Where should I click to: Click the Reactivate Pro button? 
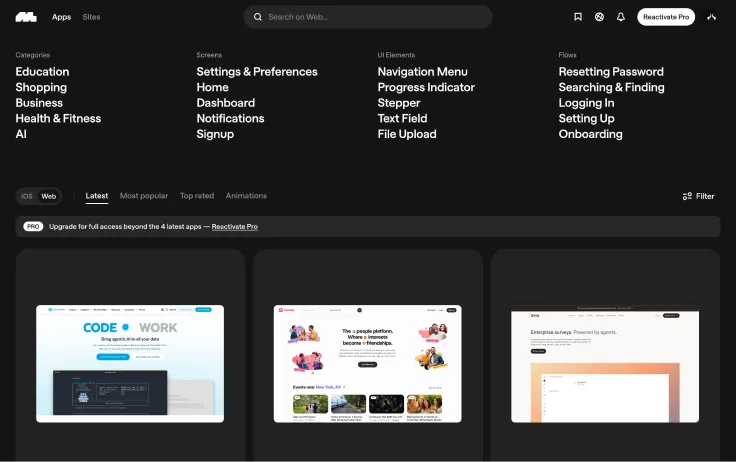666,17
